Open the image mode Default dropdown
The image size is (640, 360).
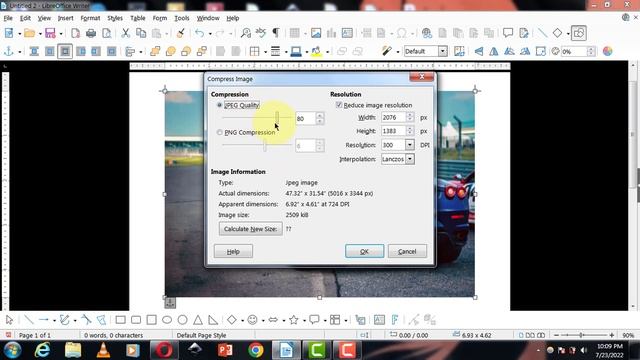click(442, 51)
